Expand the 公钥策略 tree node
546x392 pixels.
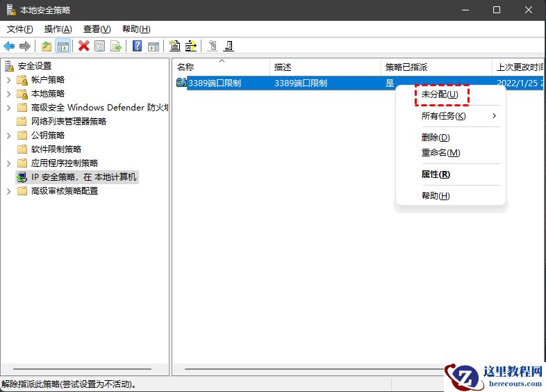click(x=9, y=136)
